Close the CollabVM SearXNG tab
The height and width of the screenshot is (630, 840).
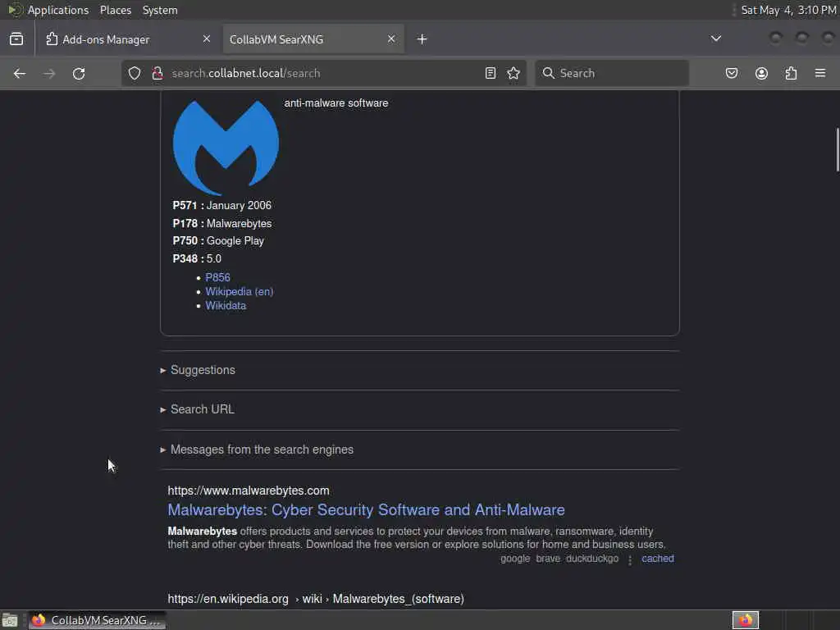click(391, 39)
